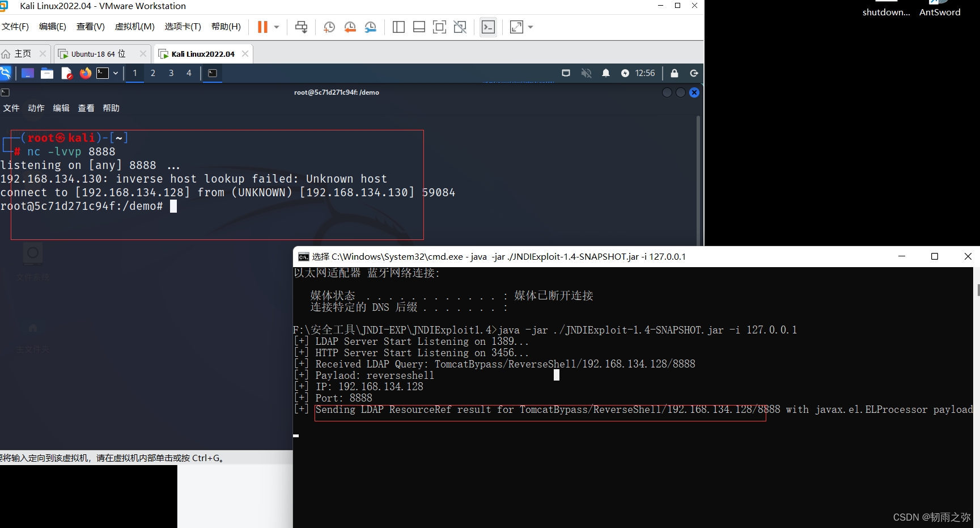Switch to Kali workspace 1
Screen dimensions: 980x528
[x=135, y=73]
